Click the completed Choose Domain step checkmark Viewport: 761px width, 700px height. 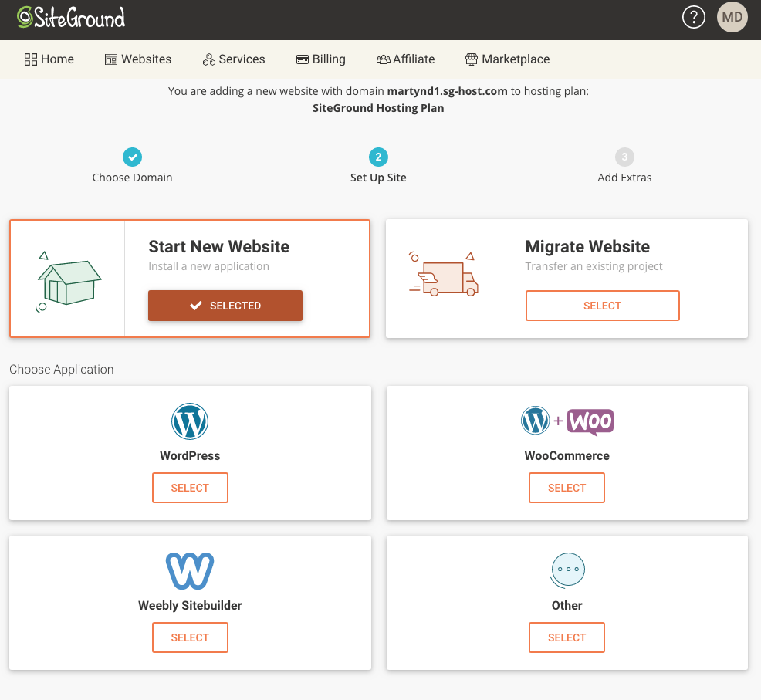(133, 157)
